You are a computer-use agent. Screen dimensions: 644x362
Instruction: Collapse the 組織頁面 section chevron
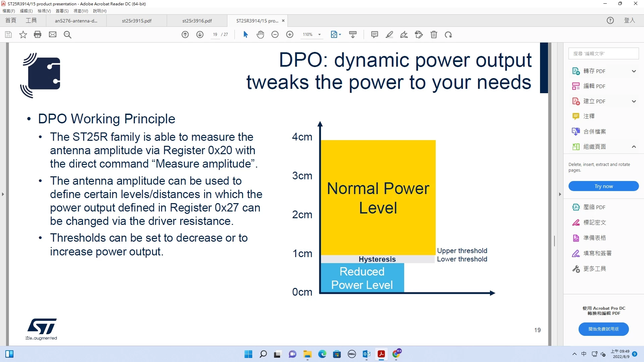634,146
